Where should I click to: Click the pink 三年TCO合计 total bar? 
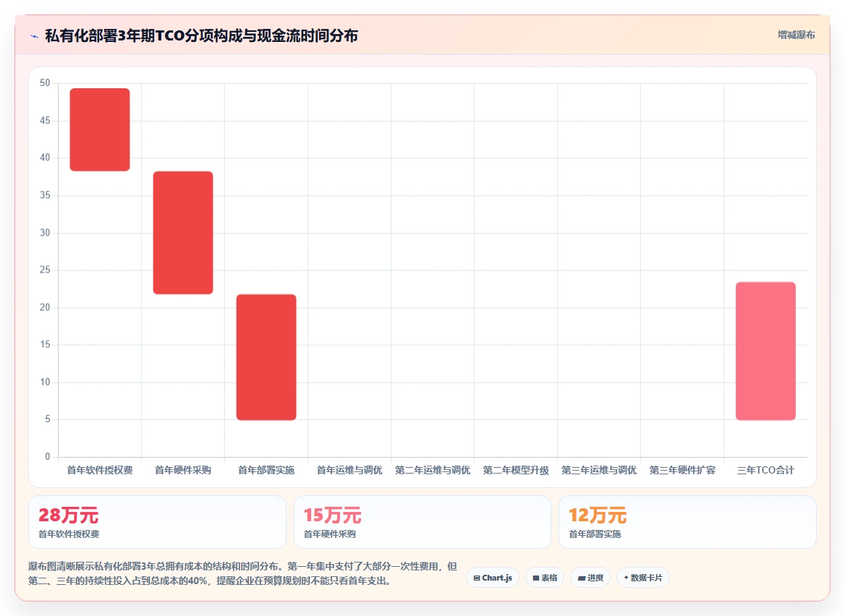pos(765,351)
